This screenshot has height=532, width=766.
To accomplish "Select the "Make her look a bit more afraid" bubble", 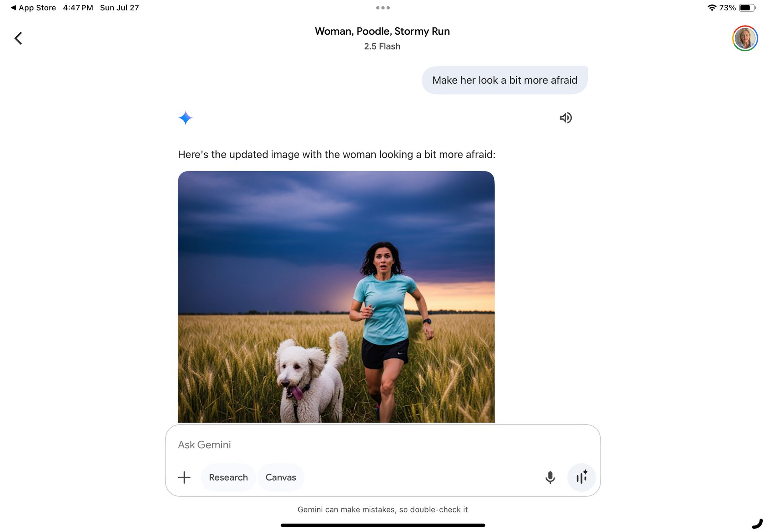I will click(x=504, y=80).
